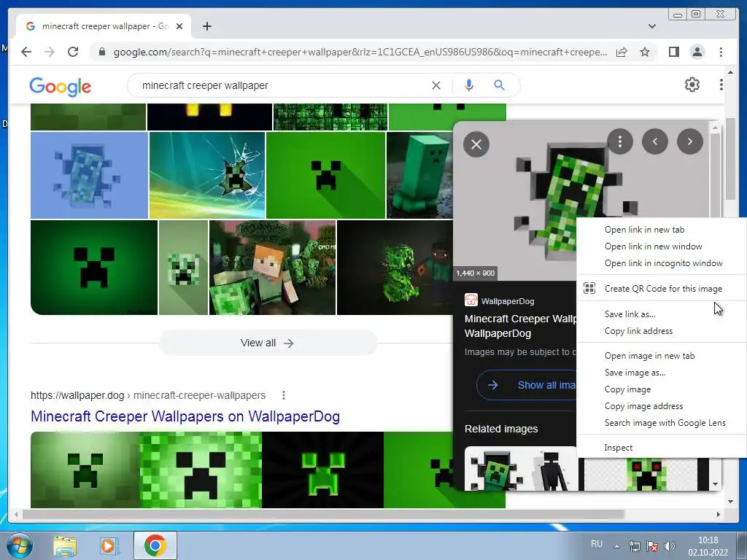Click the browser forward arrow
This screenshot has height=560, width=747.
coord(50,52)
